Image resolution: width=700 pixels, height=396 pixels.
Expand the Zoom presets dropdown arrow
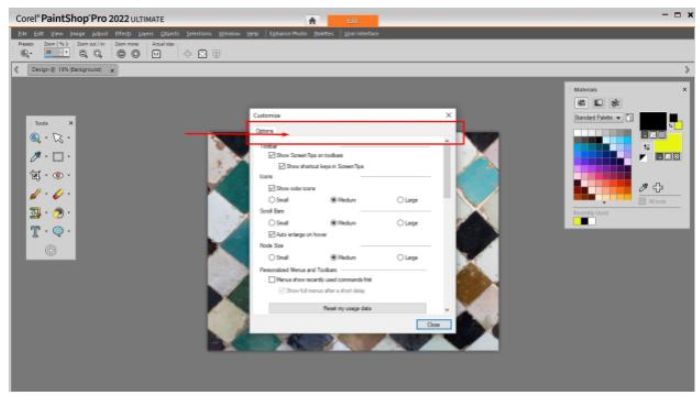coord(30,54)
